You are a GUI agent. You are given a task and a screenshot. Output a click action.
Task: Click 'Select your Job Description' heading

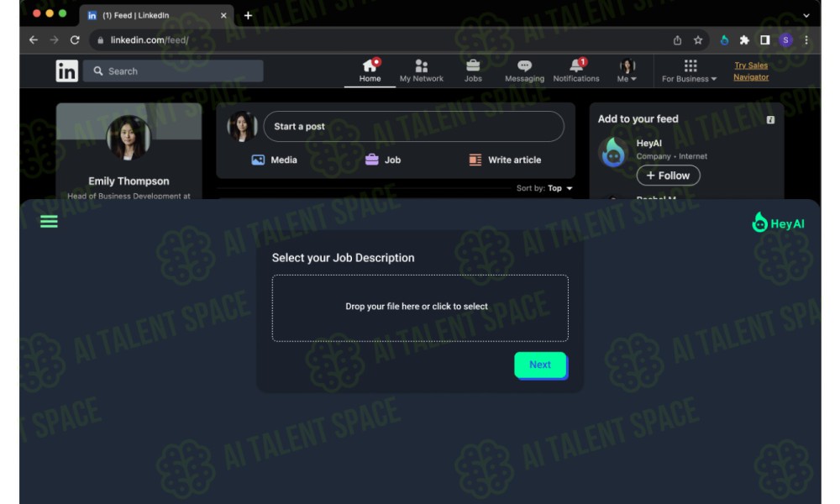[343, 258]
